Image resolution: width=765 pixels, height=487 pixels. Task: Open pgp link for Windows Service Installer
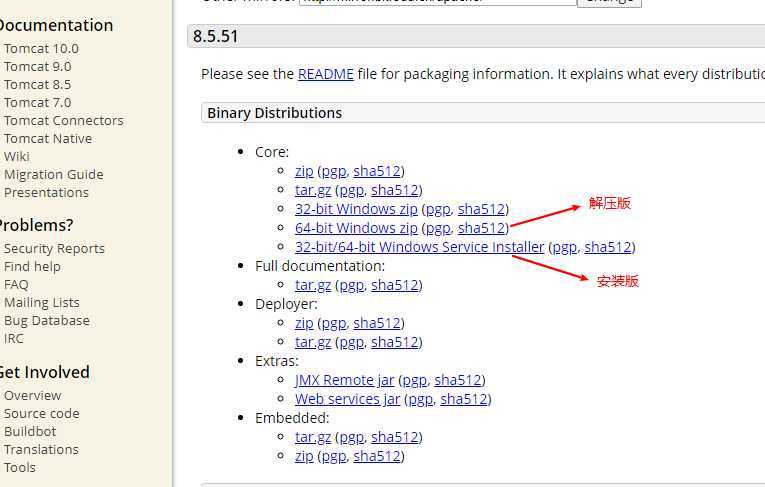pos(564,247)
